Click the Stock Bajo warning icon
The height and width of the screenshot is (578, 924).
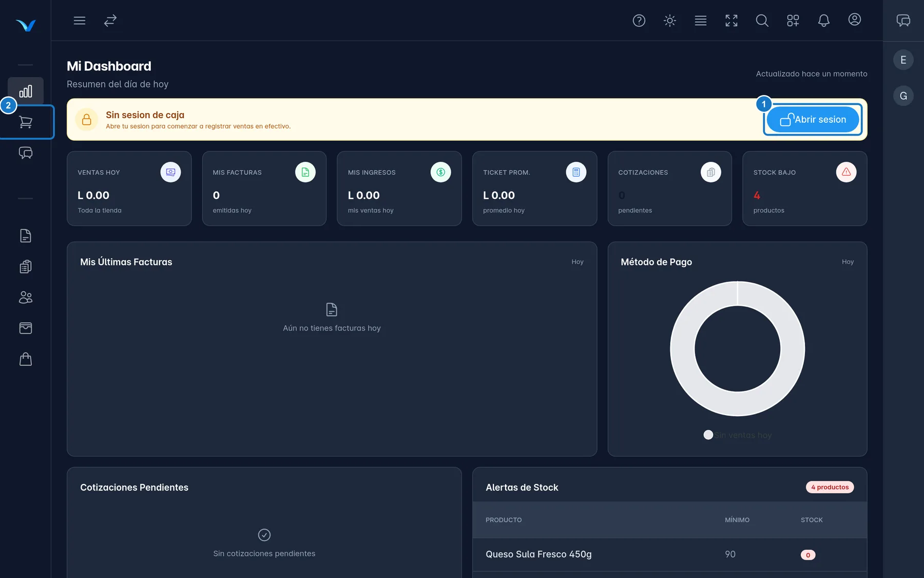[846, 172]
